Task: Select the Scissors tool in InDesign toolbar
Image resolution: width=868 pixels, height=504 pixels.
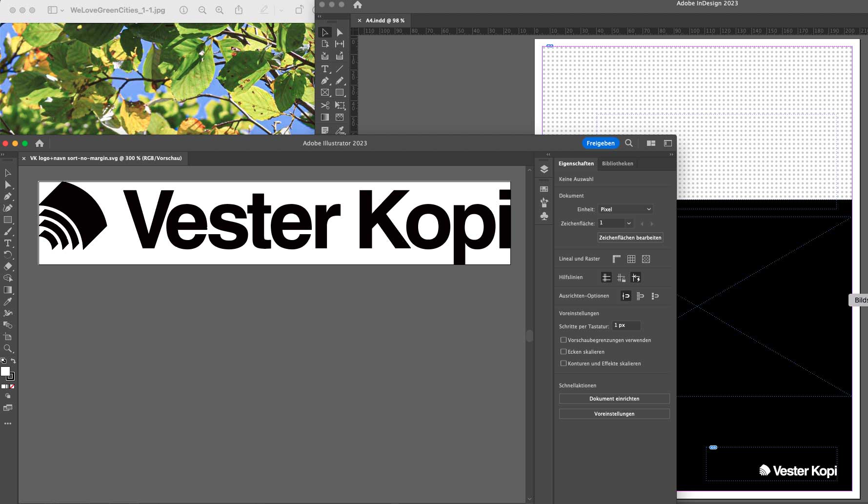Action: (325, 106)
